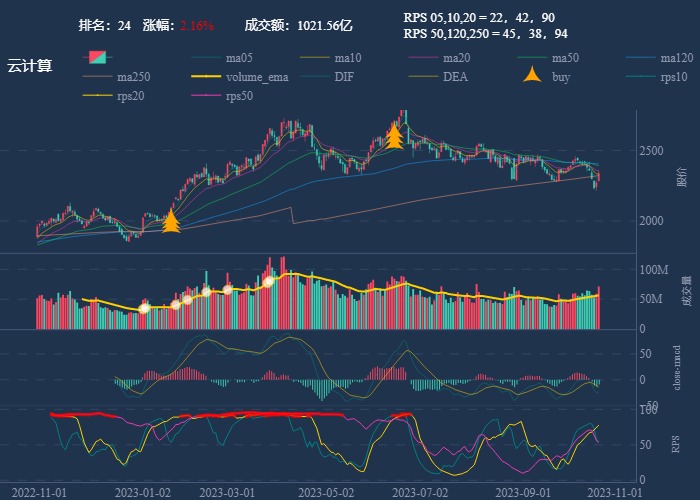Toggle ma120 legend entry

pos(676,58)
